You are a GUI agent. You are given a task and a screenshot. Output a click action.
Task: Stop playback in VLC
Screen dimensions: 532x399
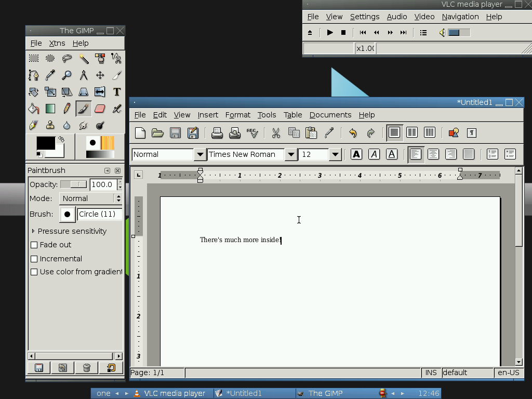click(343, 33)
